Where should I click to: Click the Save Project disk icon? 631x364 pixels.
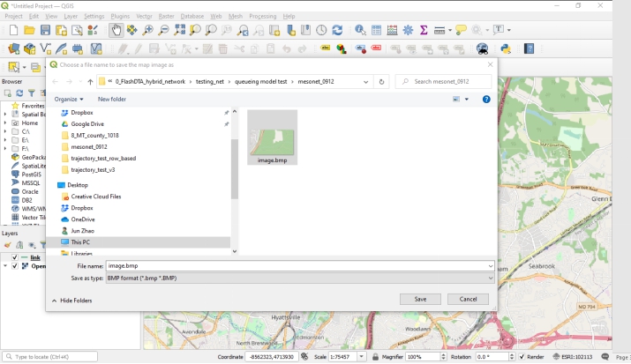(45, 30)
